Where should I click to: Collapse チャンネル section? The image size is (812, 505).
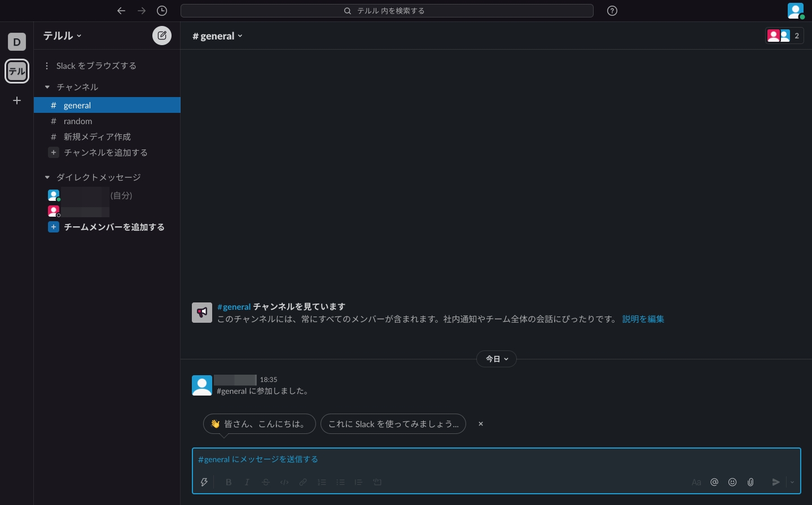pos(47,87)
